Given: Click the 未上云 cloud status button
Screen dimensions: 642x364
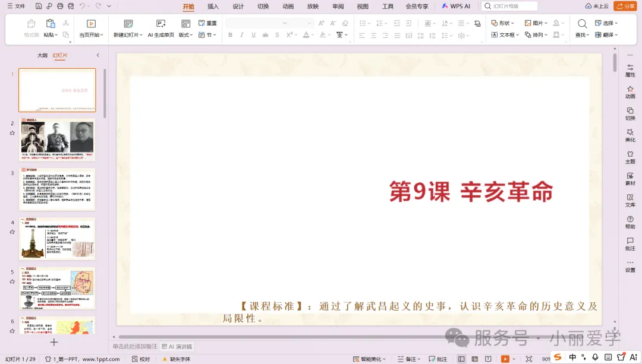Looking at the screenshot, I should (597, 6).
